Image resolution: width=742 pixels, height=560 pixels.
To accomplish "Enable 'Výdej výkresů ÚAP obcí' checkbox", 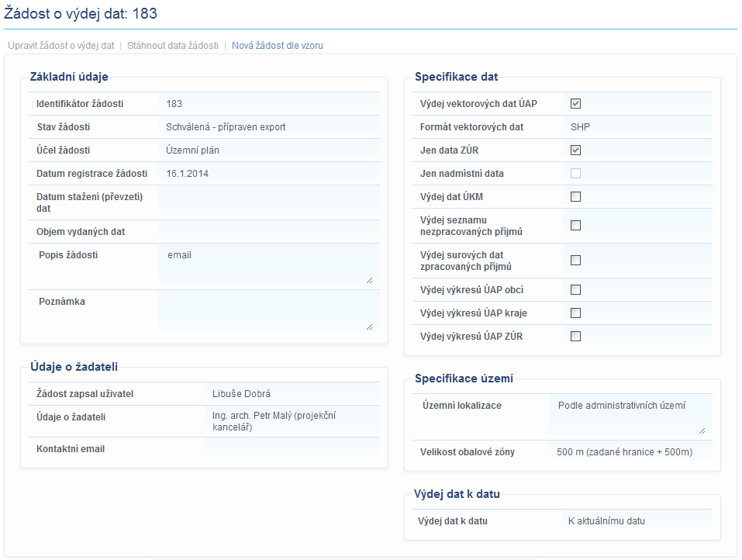I will tap(575, 290).
